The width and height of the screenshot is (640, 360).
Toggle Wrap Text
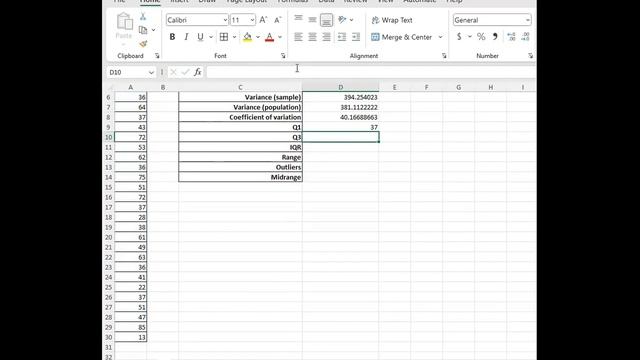pyautogui.click(x=392, y=20)
